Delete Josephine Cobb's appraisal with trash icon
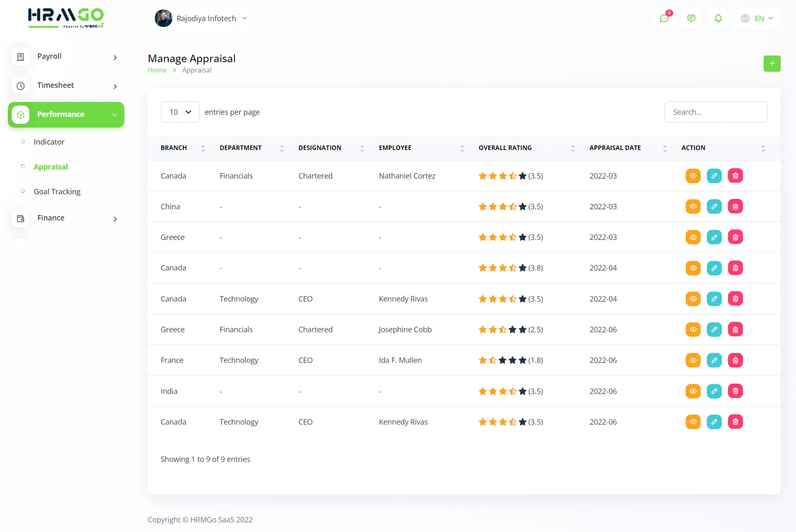Viewport: 796px width, 532px height. point(735,329)
